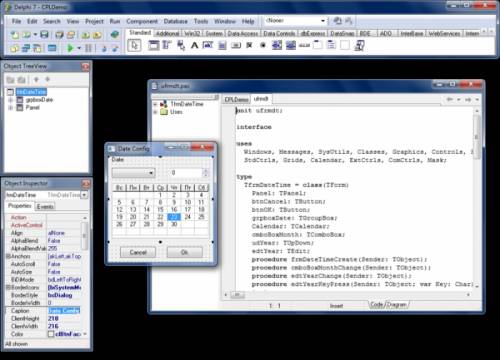
Task: Click Ok button on Date Config form
Action: point(184,252)
